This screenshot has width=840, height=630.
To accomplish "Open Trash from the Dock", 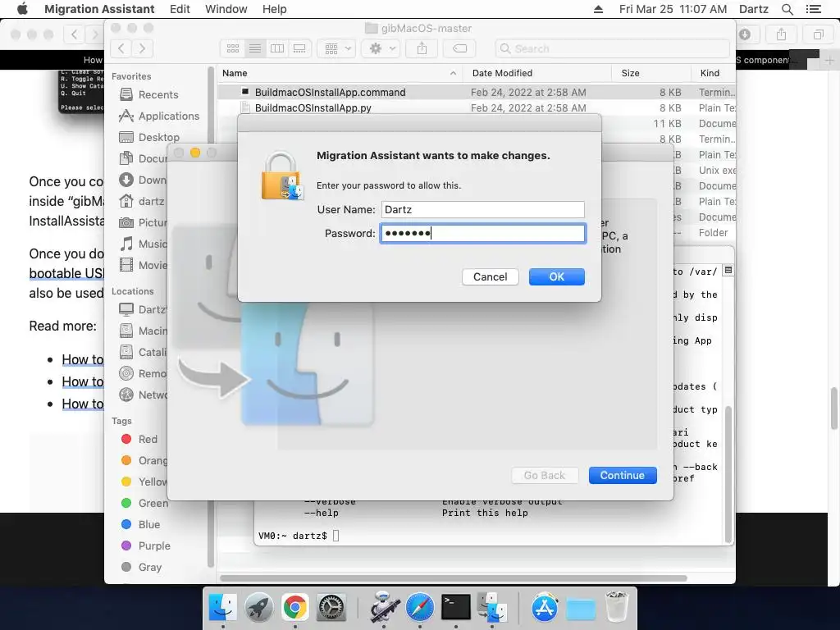I will pos(617,608).
